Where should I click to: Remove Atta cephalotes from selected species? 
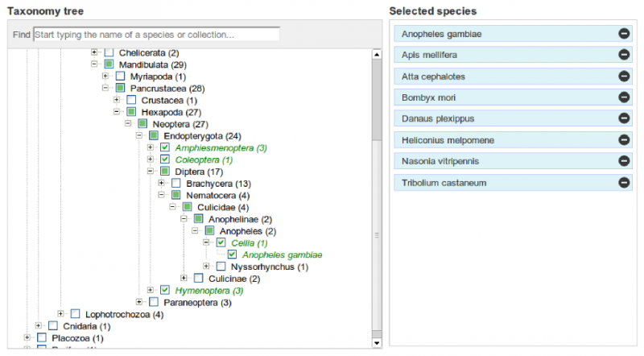pyautogui.click(x=624, y=76)
